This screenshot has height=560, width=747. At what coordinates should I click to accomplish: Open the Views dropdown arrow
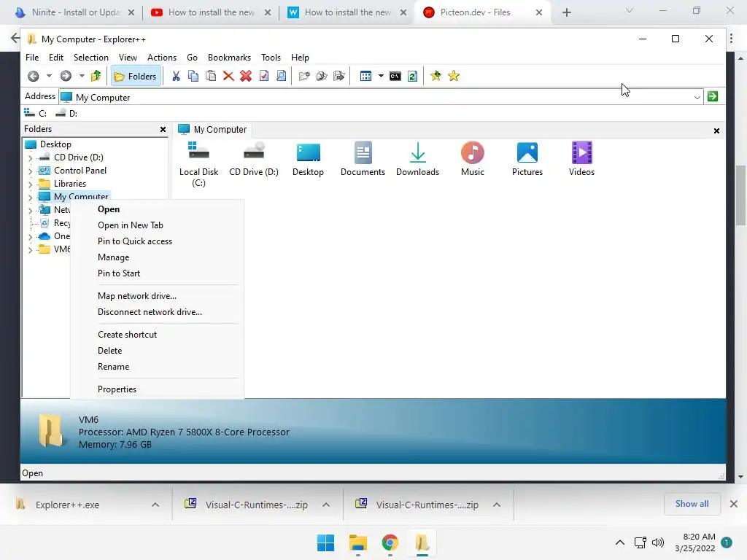[x=381, y=76]
